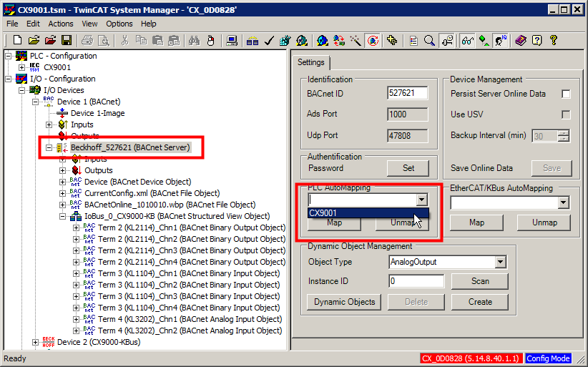
Task: Click the Dynamic Objects button
Action: tap(344, 302)
